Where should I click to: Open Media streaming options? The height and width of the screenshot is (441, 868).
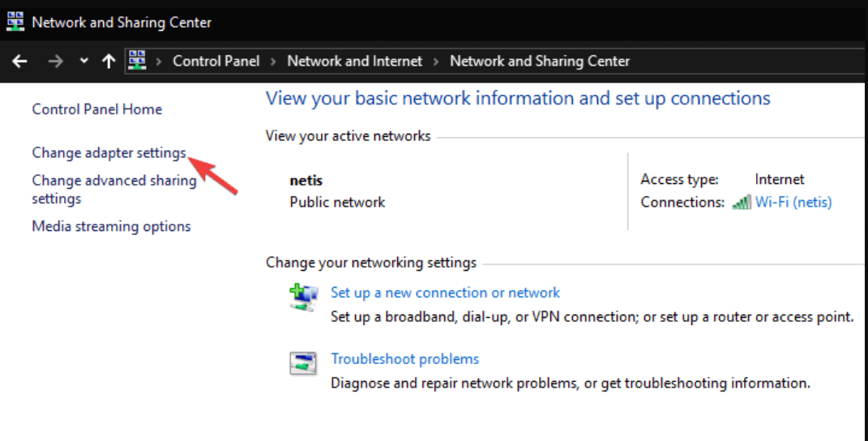[111, 226]
